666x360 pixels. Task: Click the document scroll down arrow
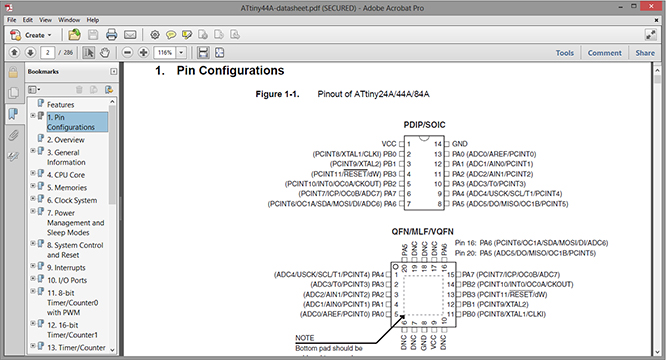click(657, 352)
